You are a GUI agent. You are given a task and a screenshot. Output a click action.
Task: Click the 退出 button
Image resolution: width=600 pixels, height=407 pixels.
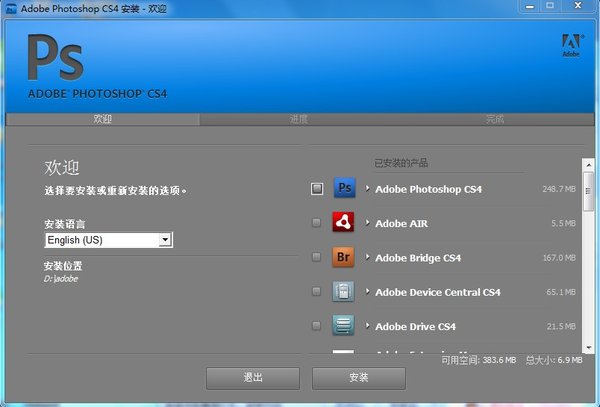tap(253, 378)
